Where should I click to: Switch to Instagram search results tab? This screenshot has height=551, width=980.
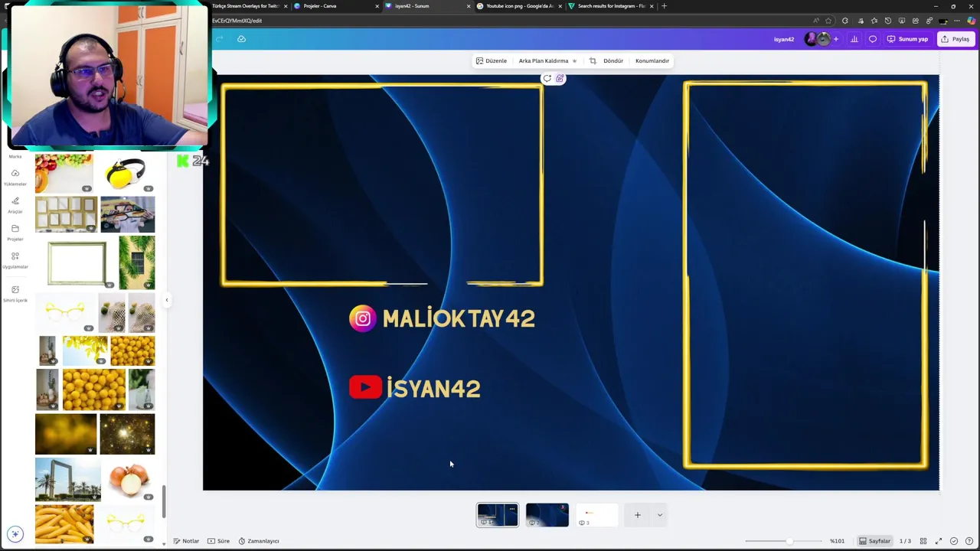(x=611, y=6)
